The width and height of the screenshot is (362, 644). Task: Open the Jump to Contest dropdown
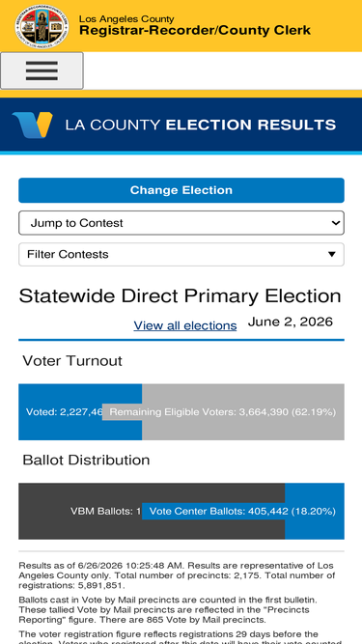181,223
